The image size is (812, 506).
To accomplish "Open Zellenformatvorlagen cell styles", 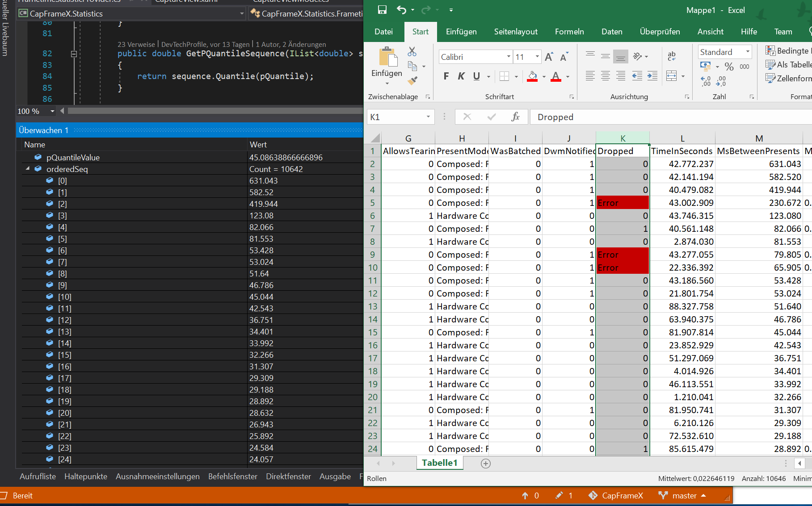I will 788,78.
